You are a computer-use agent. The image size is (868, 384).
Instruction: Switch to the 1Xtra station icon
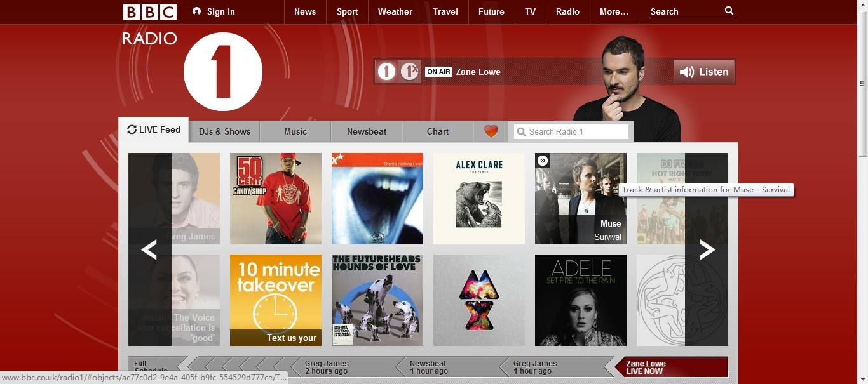click(410, 72)
